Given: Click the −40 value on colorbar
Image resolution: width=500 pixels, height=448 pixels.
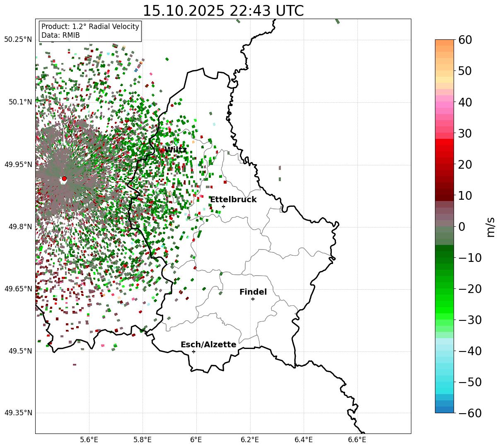Looking at the screenshot, I should coord(470,351).
